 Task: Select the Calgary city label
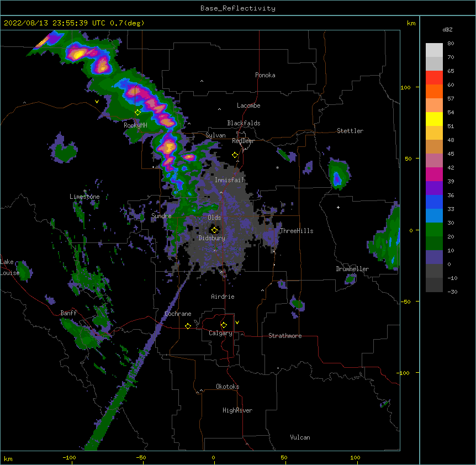(220, 333)
